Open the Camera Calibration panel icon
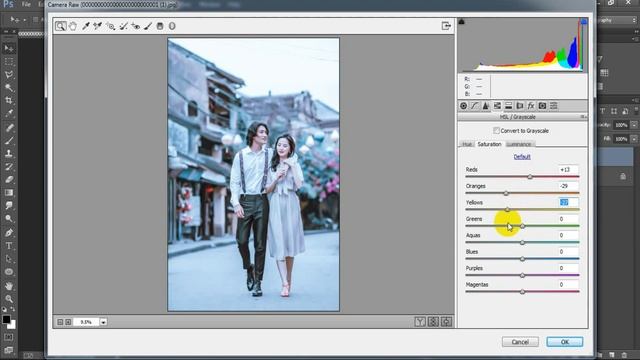 [542, 106]
